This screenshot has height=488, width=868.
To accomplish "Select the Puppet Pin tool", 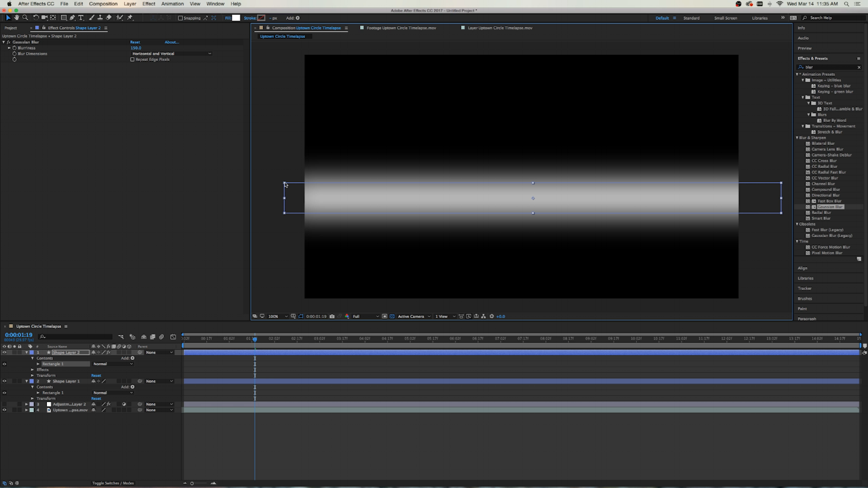I will pos(130,18).
